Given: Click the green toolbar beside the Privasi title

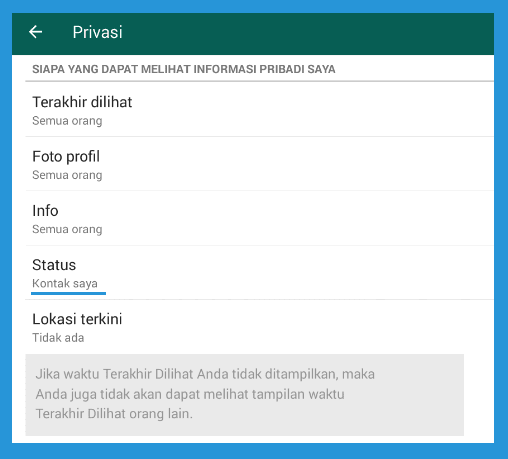Looking at the screenshot, I should pyautogui.click(x=307, y=33).
